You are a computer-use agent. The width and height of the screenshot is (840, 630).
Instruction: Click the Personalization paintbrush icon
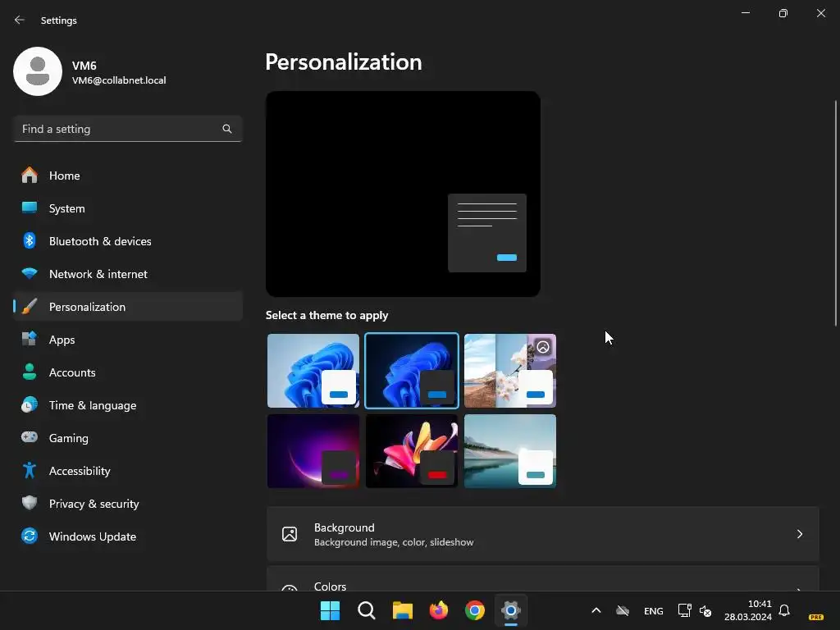point(30,307)
